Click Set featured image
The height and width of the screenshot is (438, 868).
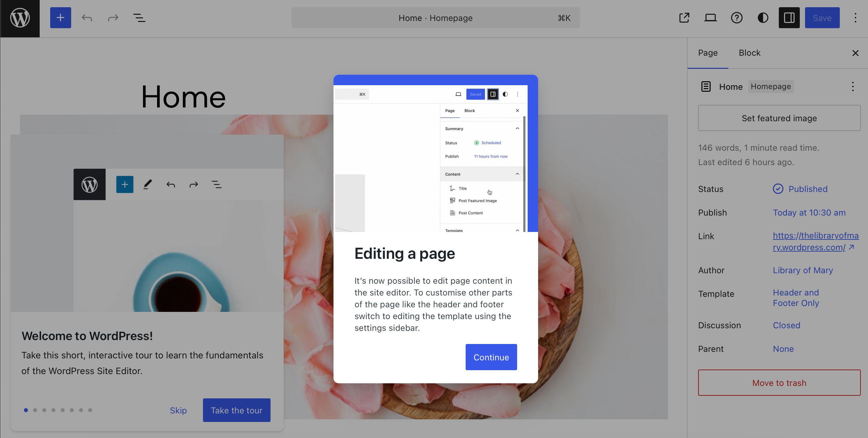779,118
